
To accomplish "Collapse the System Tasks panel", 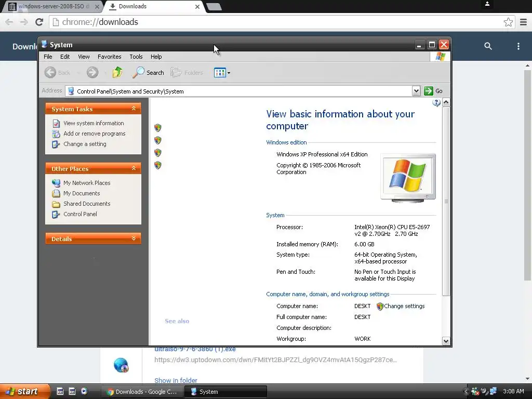I will click(x=134, y=109).
